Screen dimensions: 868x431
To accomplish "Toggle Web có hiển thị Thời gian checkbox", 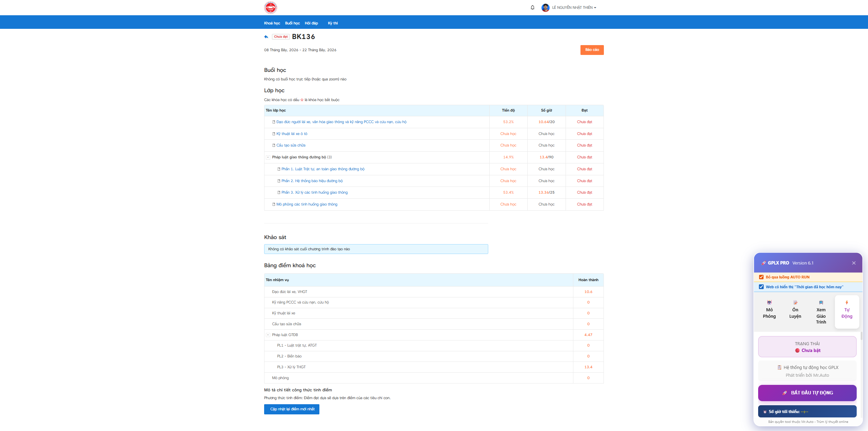I will (761, 287).
